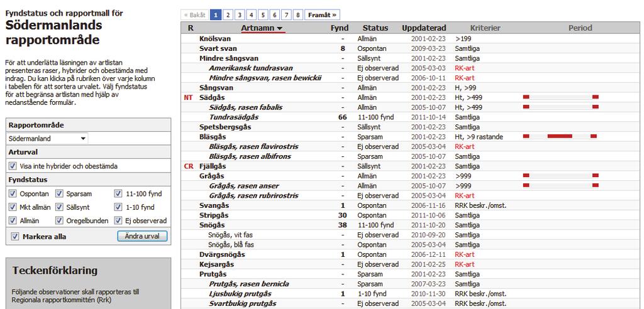Viewport: 644px width, 309px height.
Task: Go to page 2 of results
Action: [x=228, y=15]
